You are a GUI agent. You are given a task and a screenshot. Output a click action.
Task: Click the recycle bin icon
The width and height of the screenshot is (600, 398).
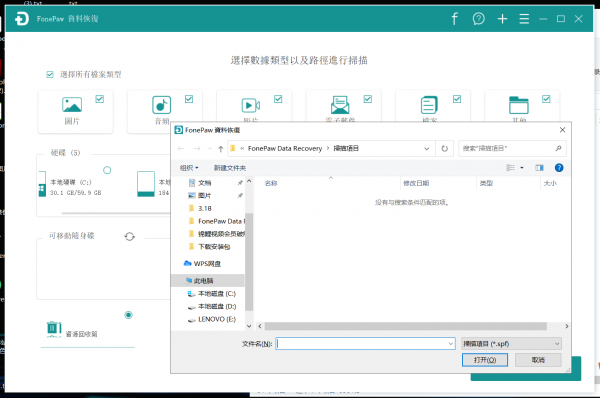tap(54, 329)
